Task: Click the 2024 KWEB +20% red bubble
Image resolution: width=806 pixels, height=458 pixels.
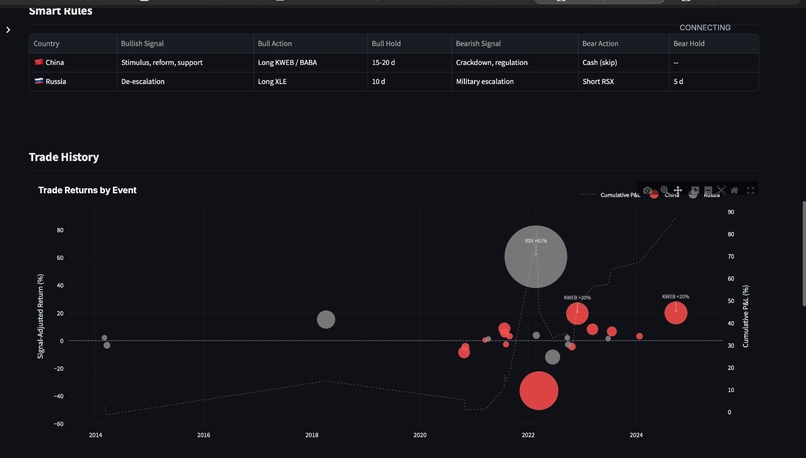Action: [676, 313]
